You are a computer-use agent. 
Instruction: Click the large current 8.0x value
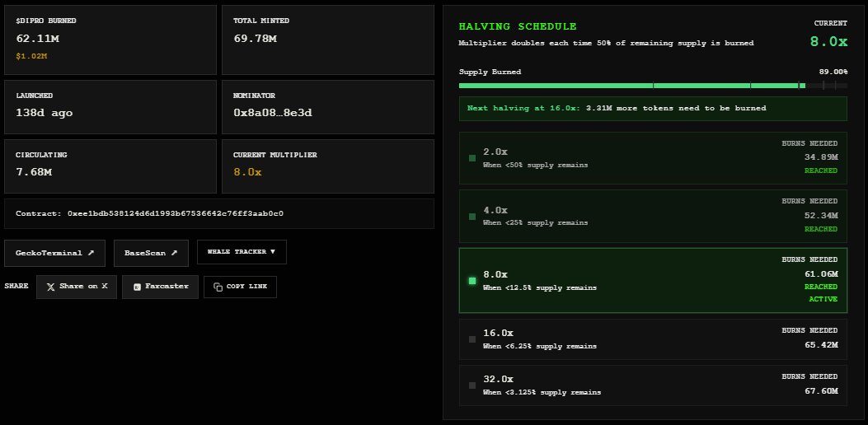click(828, 41)
